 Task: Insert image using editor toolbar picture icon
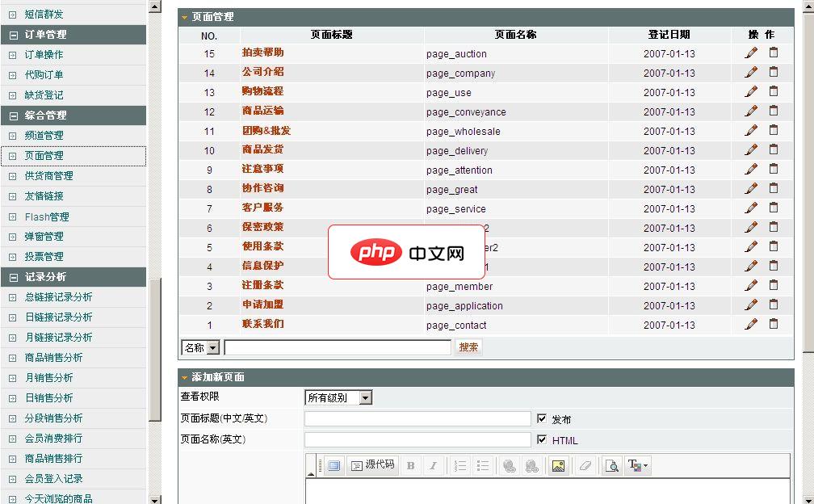pos(557,466)
